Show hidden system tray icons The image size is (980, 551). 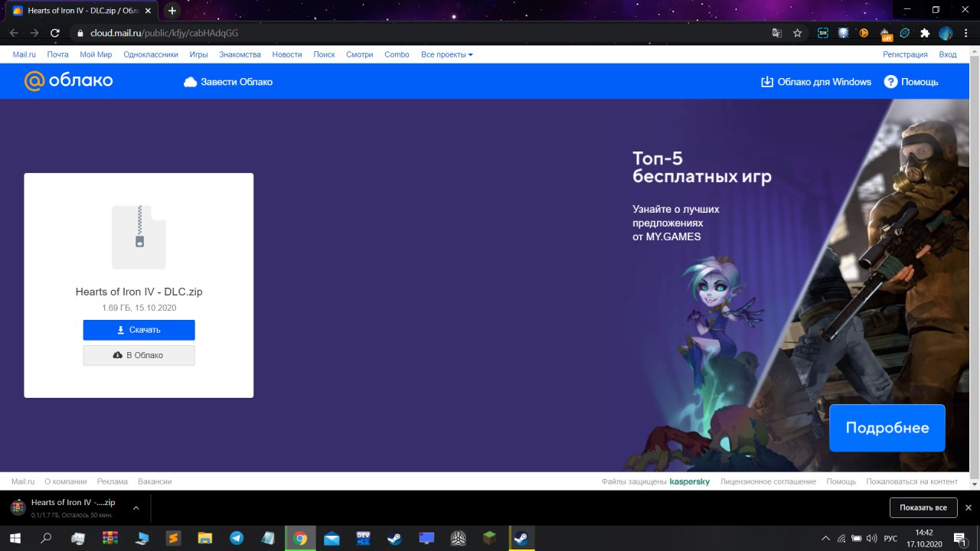(x=825, y=538)
